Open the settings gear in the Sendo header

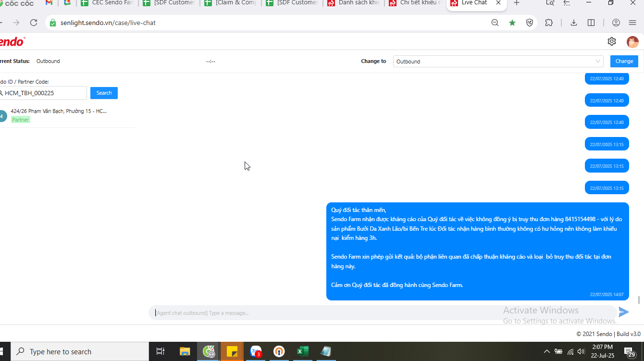(612, 41)
